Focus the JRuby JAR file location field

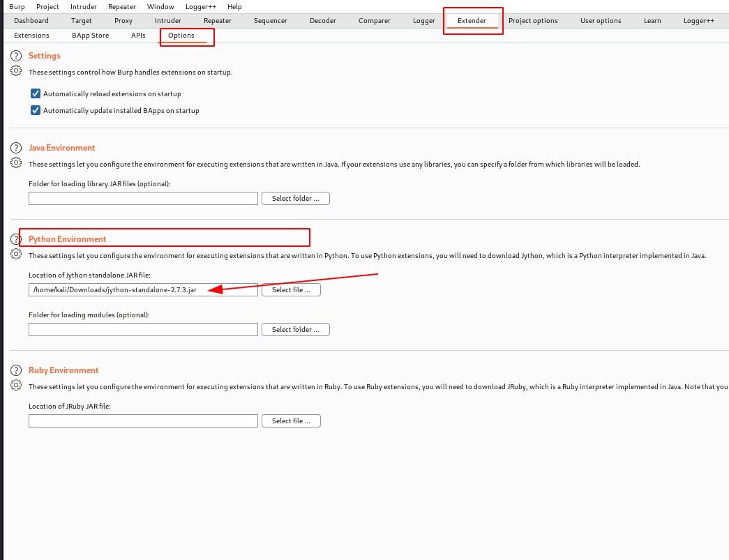[x=143, y=421]
